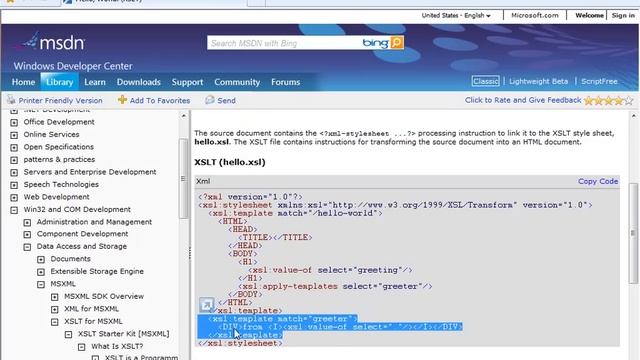Switch to ScriptFree view
The width and height of the screenshot is (640, 360).
tap(599, 81)
